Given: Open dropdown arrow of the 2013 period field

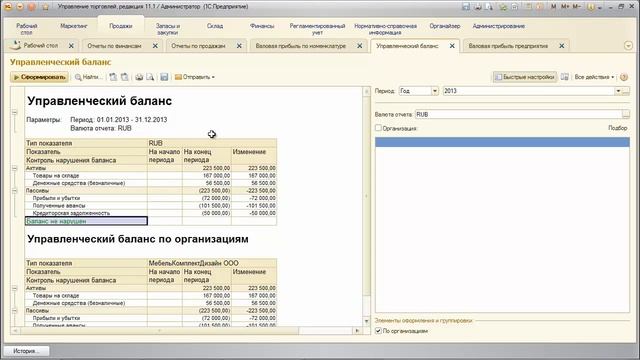Looking at the screenshot, I should pyautogui.click(x=618, y=91).
